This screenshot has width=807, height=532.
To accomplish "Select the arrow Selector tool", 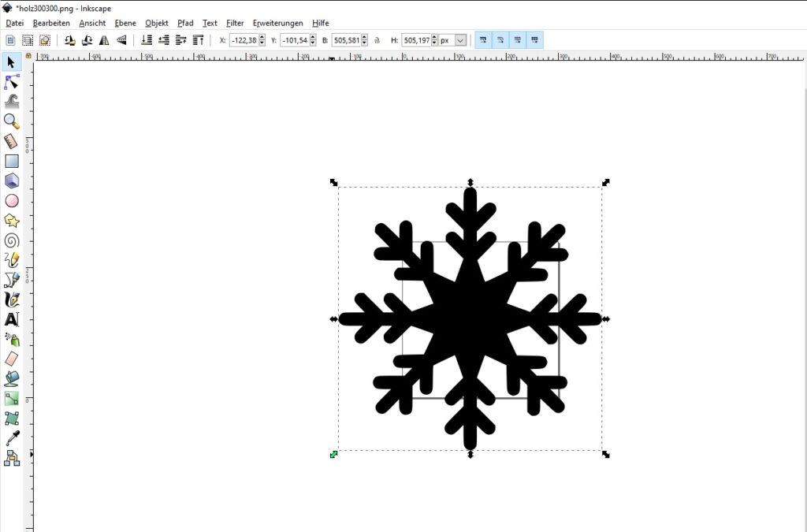I will [11, 62].
